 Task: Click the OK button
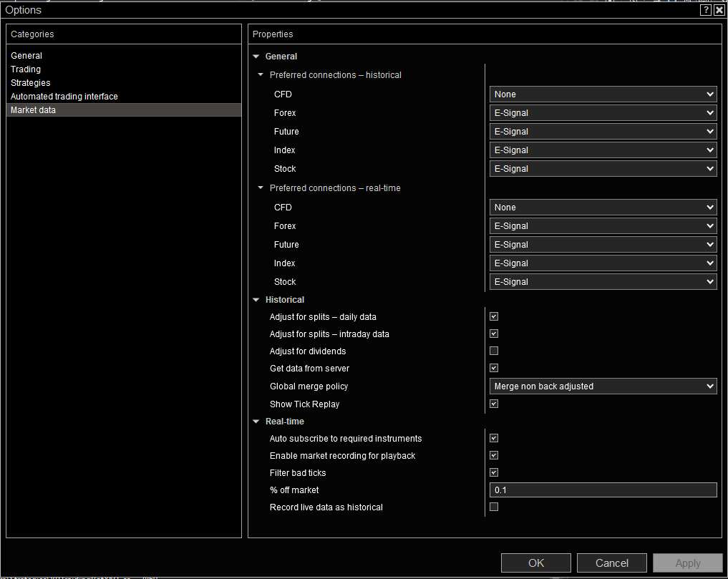point(536,563)
